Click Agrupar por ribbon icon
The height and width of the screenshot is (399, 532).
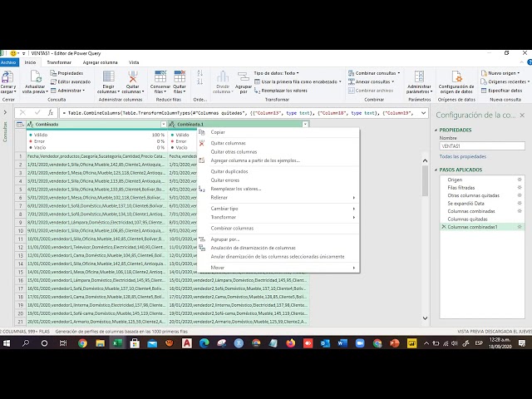pos(244,76)
